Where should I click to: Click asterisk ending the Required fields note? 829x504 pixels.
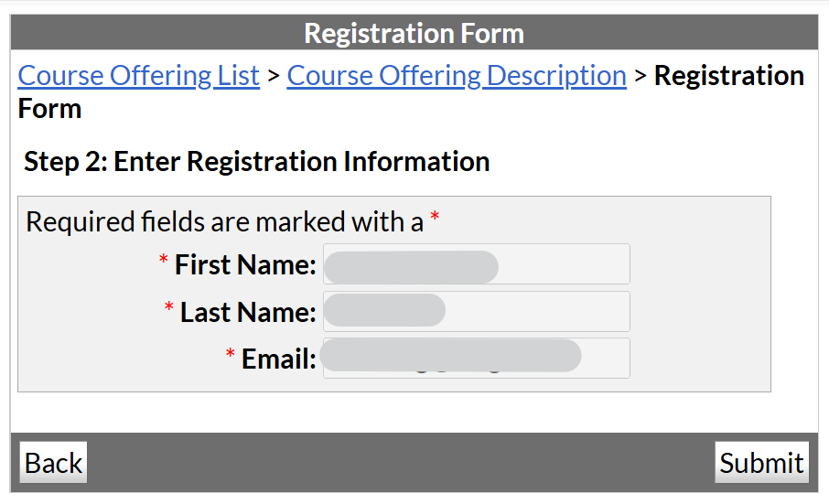coord(435,220)
